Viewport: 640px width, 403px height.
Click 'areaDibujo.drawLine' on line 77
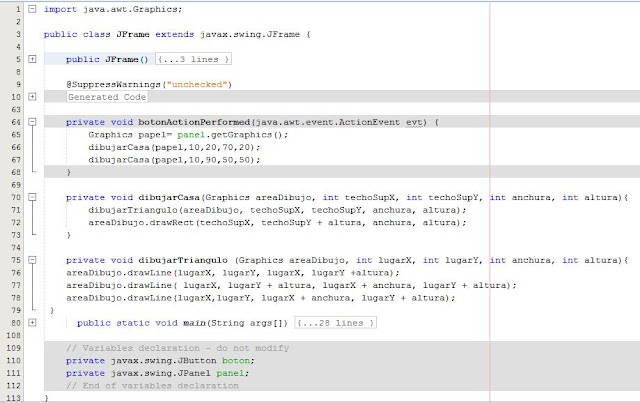click(119, 286)
